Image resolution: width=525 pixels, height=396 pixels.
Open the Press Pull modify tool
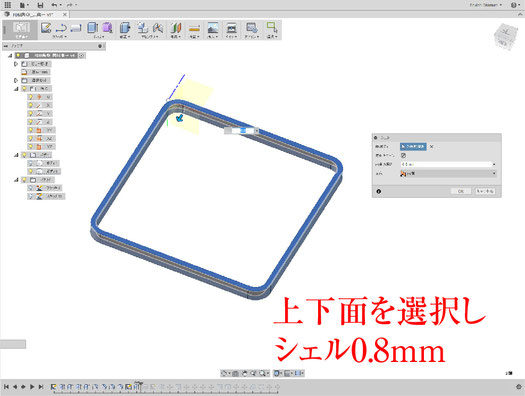pos(125,28)
